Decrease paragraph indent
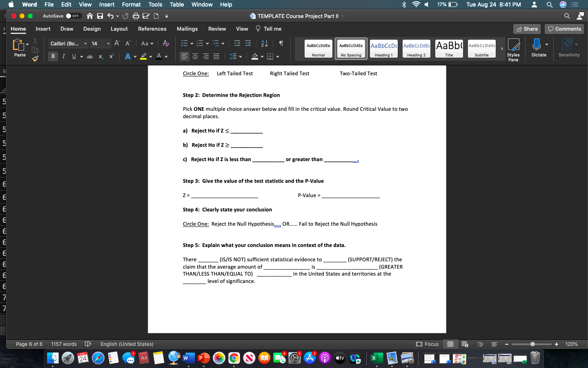 pyautogui.click(x=237, y=43)
